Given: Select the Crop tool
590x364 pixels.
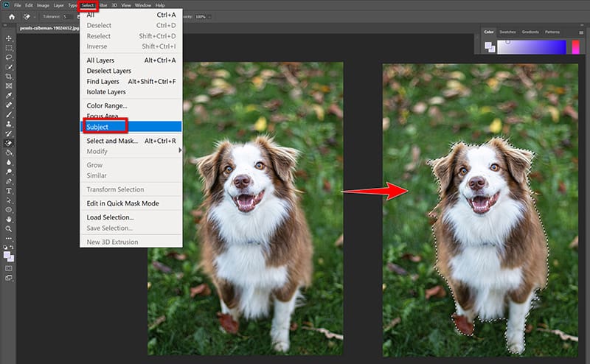Looking at the screenshot, I should pos(9,76).
